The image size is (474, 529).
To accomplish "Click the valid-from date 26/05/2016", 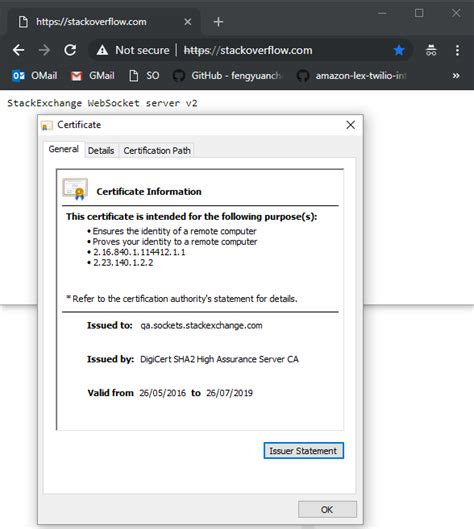I will pyautogui.click(x=163, y=393).
